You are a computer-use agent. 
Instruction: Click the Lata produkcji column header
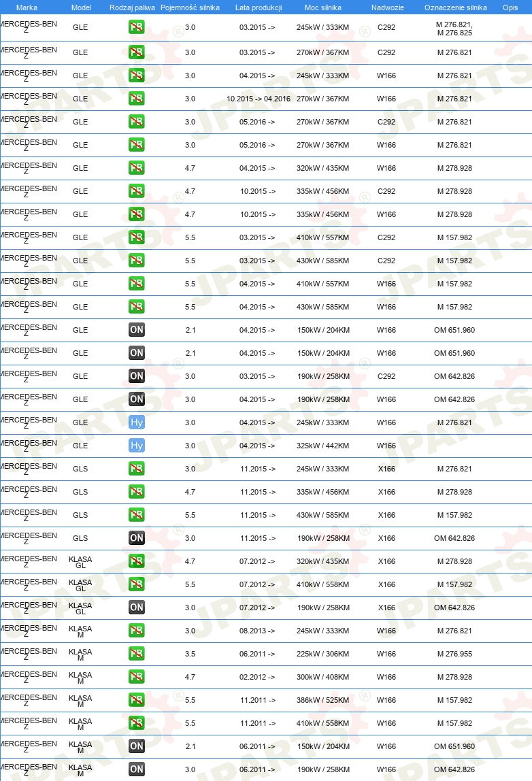pyautogui.click(x=259, y=7)
